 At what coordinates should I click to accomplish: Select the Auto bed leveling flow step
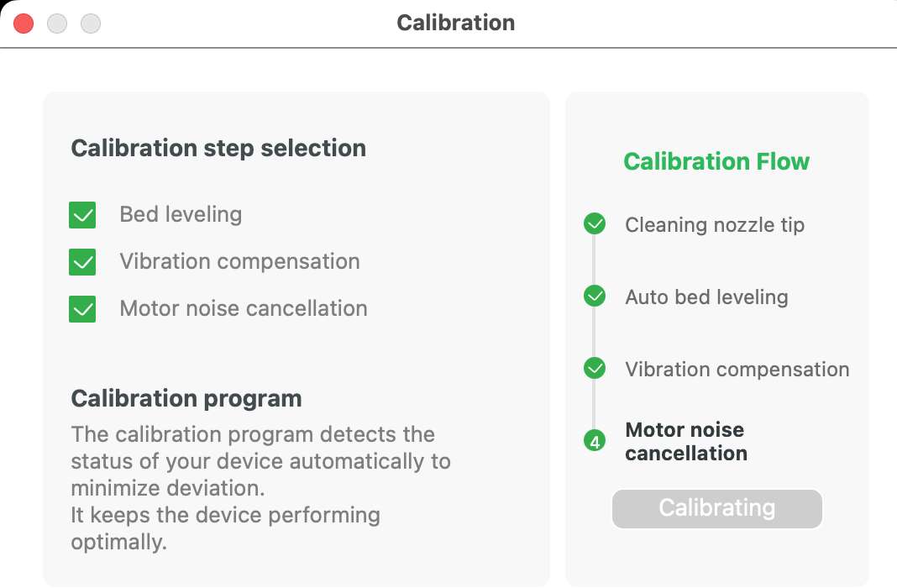click(x=706, y=297)
